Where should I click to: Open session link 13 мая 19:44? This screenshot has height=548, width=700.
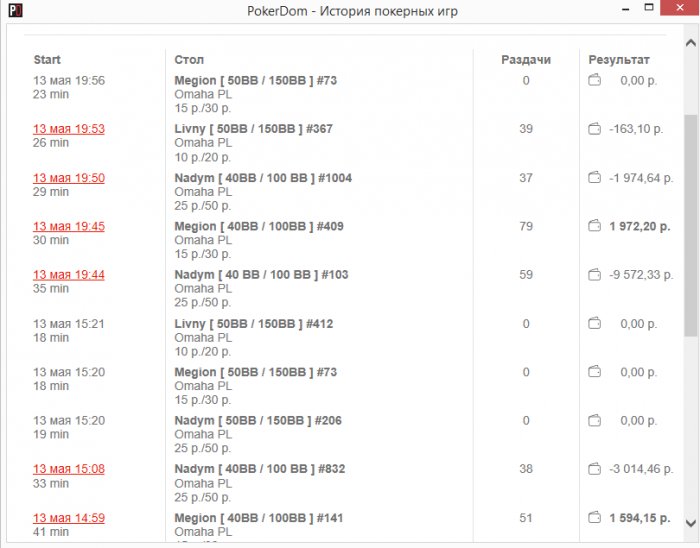click(69, 275)
